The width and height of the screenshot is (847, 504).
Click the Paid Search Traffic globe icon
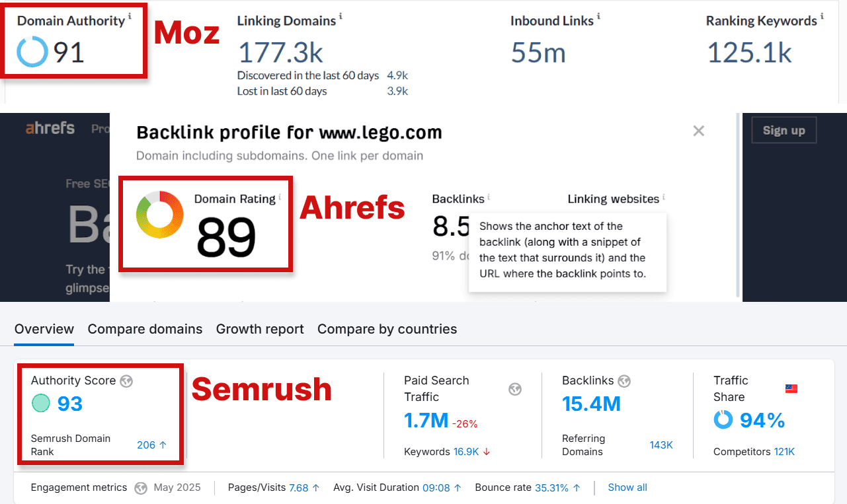pyautogui.click(x=515, y=390)
